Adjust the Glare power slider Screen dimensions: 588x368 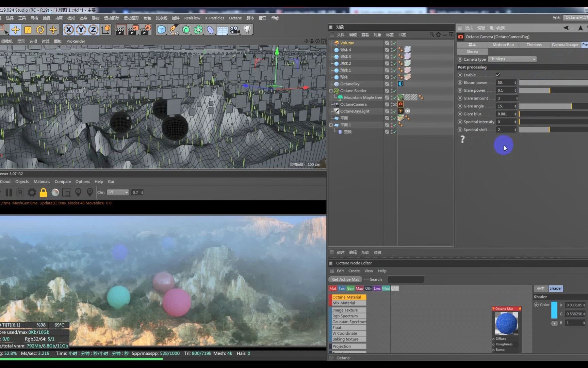pyautogui.click(x=553, y=91)
